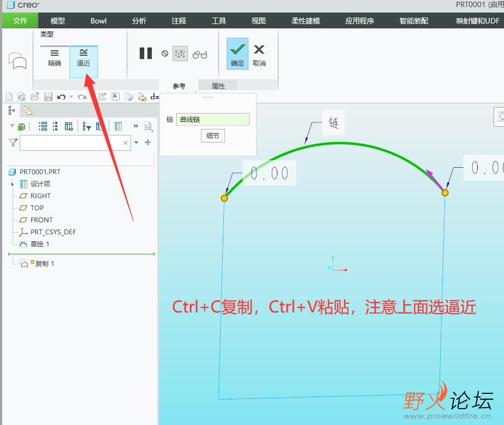
Task: Click the boxed letter A icon
Action: point(115,97)
